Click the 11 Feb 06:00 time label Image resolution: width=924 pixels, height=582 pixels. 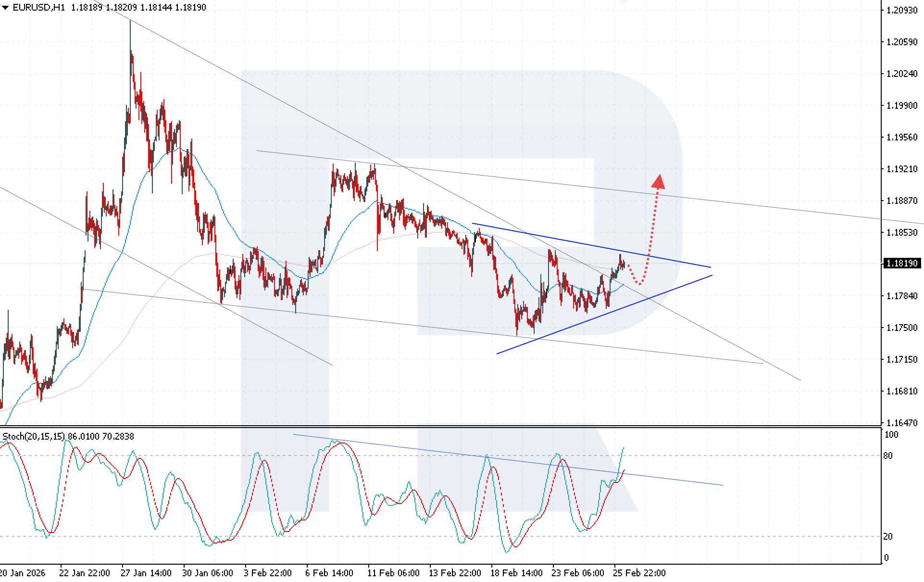(x=393, y=573)
